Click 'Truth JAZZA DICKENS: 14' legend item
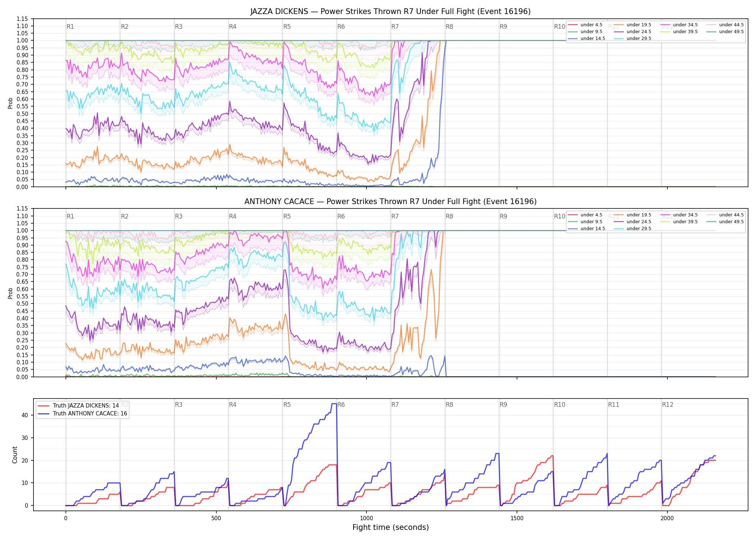This screenshot has width=756, height=540. [x=78, y=405]
